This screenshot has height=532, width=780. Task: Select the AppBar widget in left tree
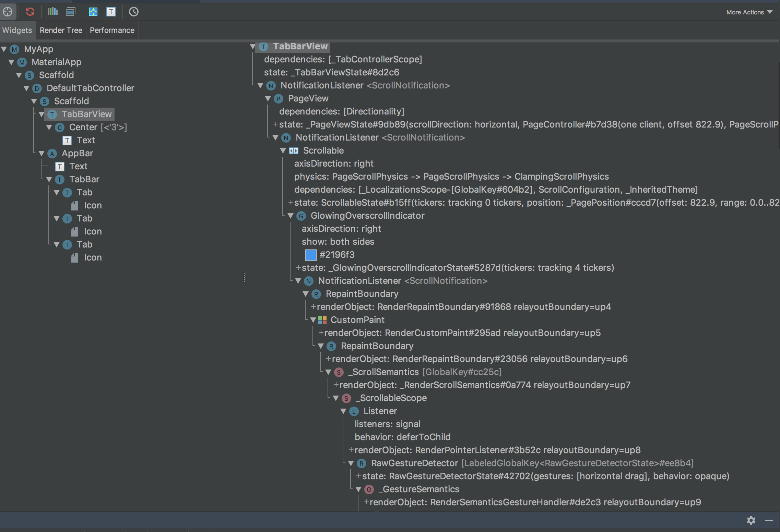point(77,153)
